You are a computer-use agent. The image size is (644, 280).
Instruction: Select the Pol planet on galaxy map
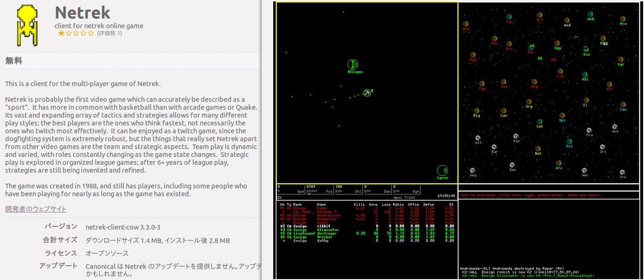(x=569, y=141)
